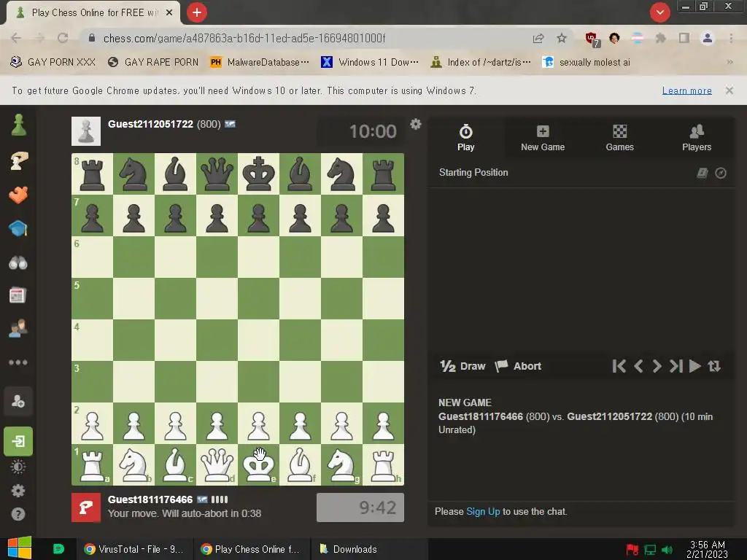Click the black king on e8
The height and width of the screenshot is (560, 747).
259,174
